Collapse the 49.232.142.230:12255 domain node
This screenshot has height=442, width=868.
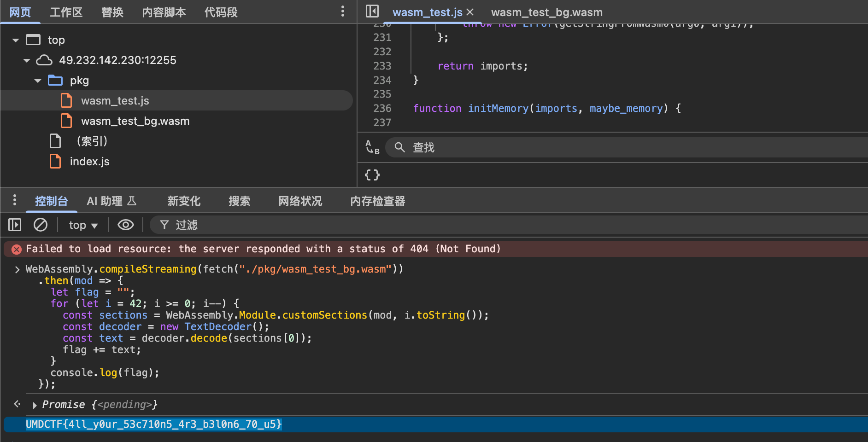(27, 60)
